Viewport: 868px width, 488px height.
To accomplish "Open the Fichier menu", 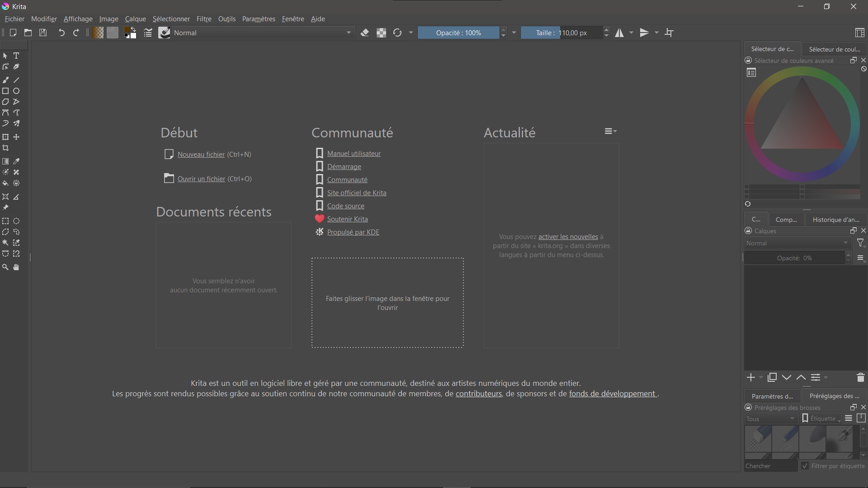I will coord(14,19).
